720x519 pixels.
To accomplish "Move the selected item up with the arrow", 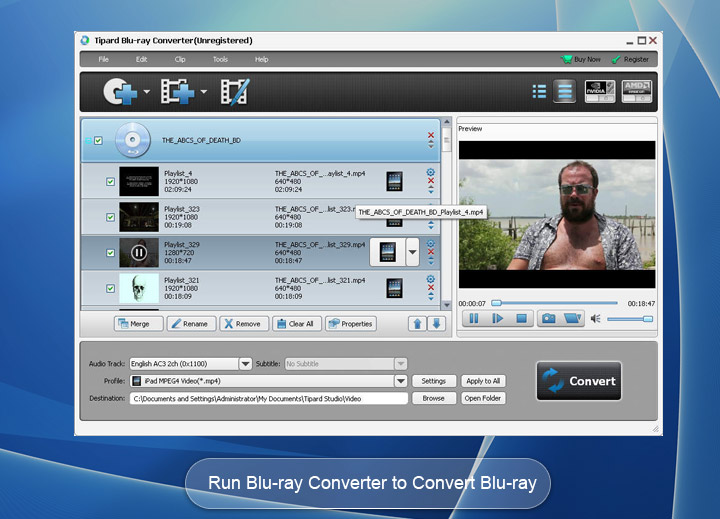I will click(x=417, y=324).
